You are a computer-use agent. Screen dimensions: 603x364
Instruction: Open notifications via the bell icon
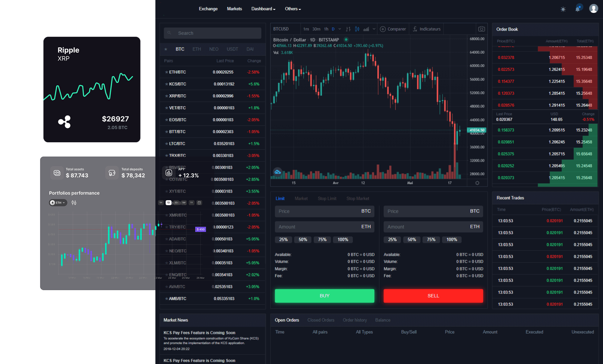[x=578, y=8]
